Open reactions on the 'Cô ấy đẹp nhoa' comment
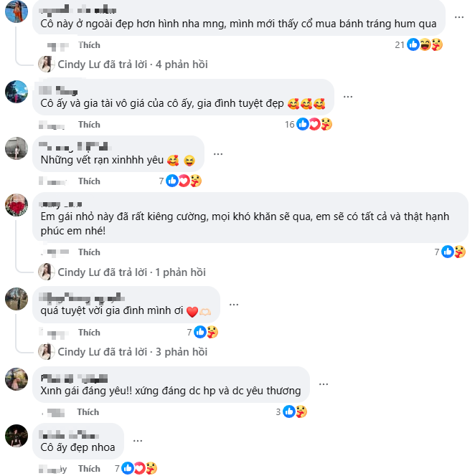This screenshot has height=476, width=475. [x=136, y=468]
